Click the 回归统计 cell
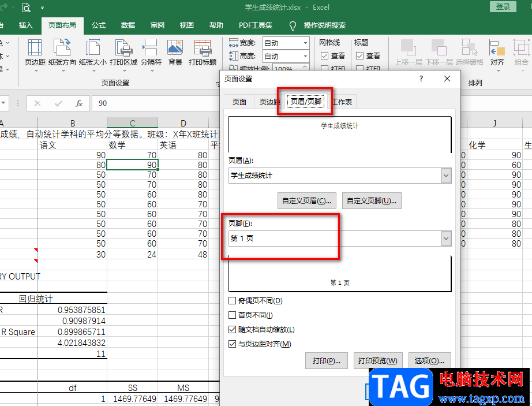The image size is (532, 406). point(36,299)
